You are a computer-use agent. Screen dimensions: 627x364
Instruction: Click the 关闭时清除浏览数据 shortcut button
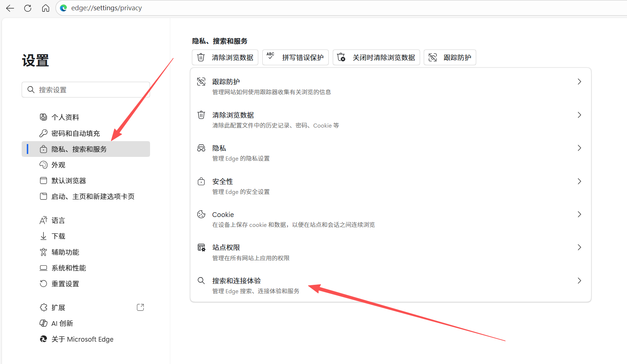376,58
